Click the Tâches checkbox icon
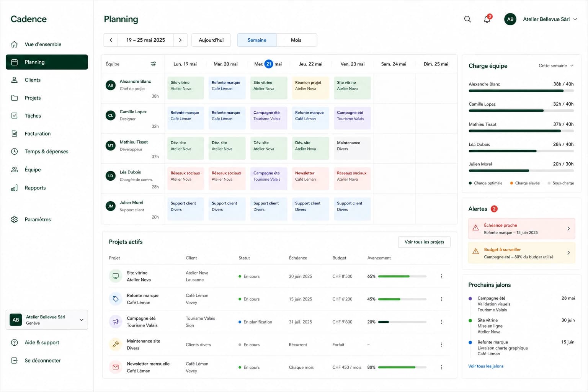 pos(15,116)
